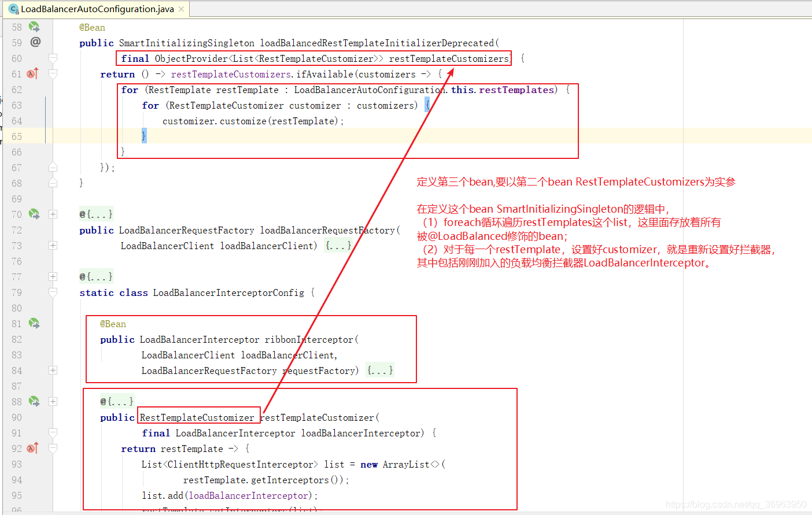Click the loadBalancerInterceptor parameter on line 91
The image size is (812, 515).
coord(361,433)
